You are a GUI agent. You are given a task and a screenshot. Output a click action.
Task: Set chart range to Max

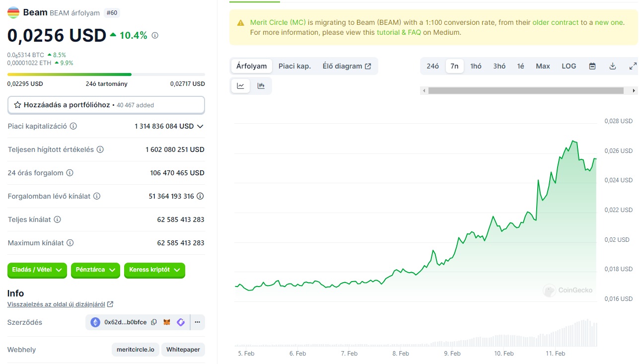pos(543,66)
